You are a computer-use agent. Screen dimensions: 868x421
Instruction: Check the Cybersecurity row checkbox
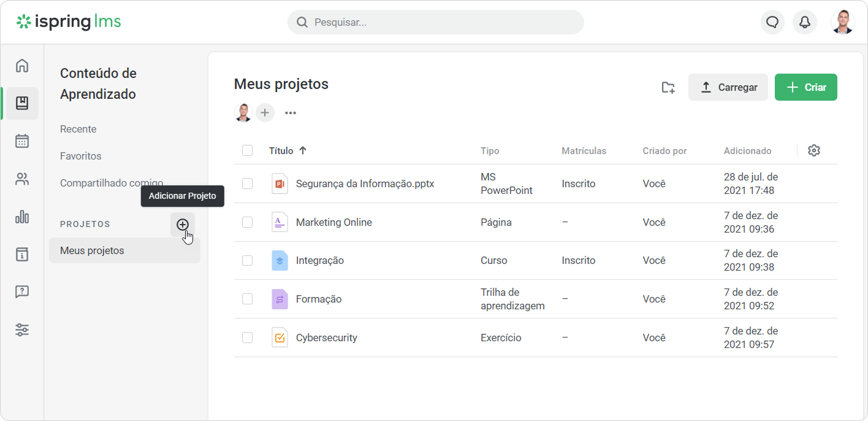pyautogui.click(x=247, y=338)
